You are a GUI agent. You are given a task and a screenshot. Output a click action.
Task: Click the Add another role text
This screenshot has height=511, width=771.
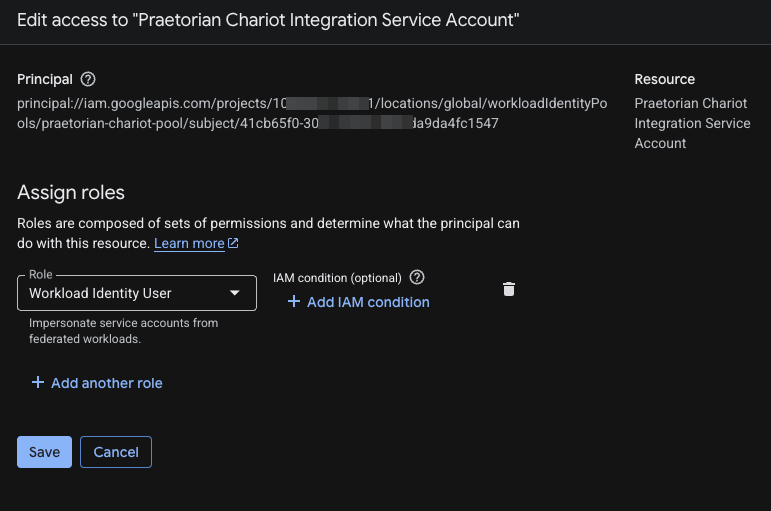coord(107,383)
